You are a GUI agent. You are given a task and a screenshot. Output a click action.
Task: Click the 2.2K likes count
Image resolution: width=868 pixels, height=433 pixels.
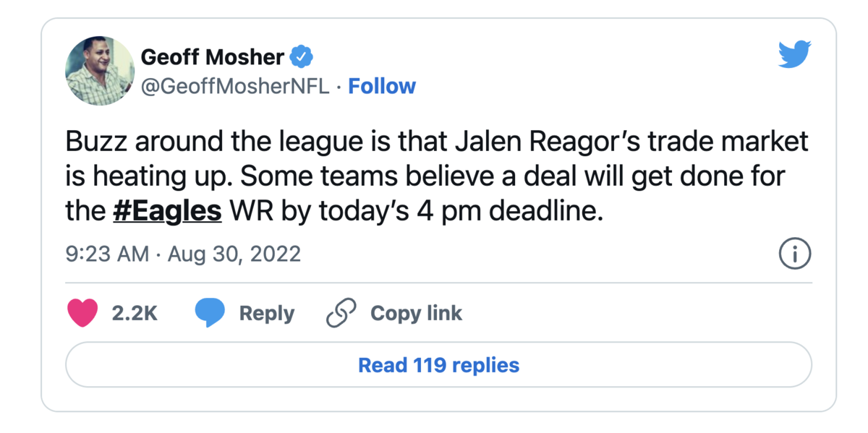[x=135, y=313]
